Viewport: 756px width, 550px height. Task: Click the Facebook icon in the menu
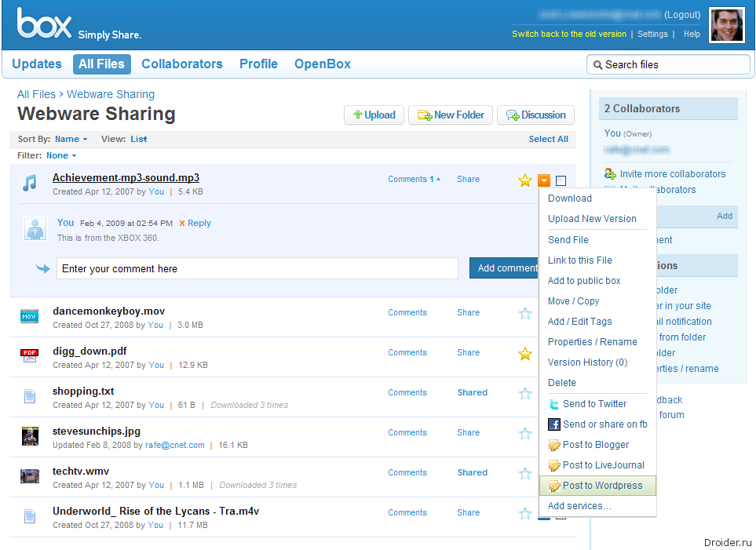pos(554,424)
